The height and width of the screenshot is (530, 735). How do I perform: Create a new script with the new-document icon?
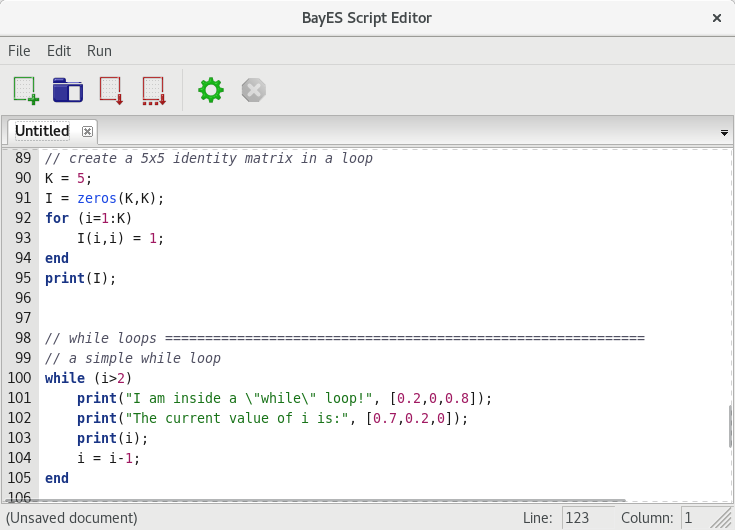(x=26, y=90)
